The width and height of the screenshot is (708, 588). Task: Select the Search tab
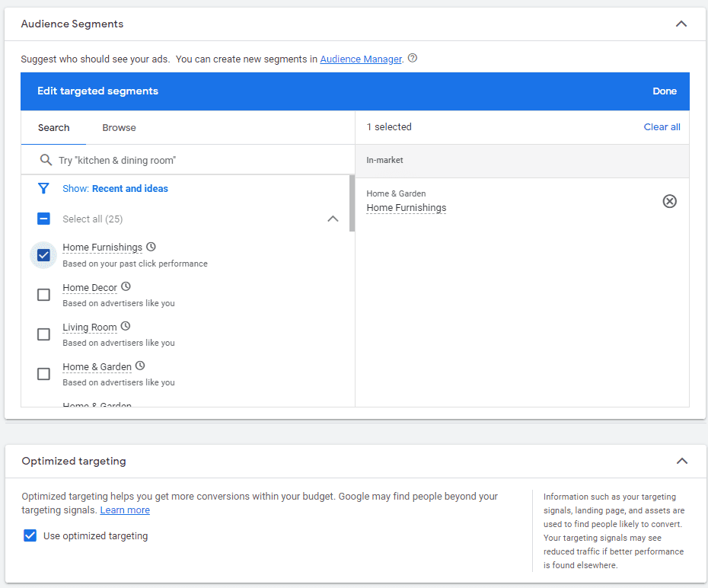pos(53,128)
